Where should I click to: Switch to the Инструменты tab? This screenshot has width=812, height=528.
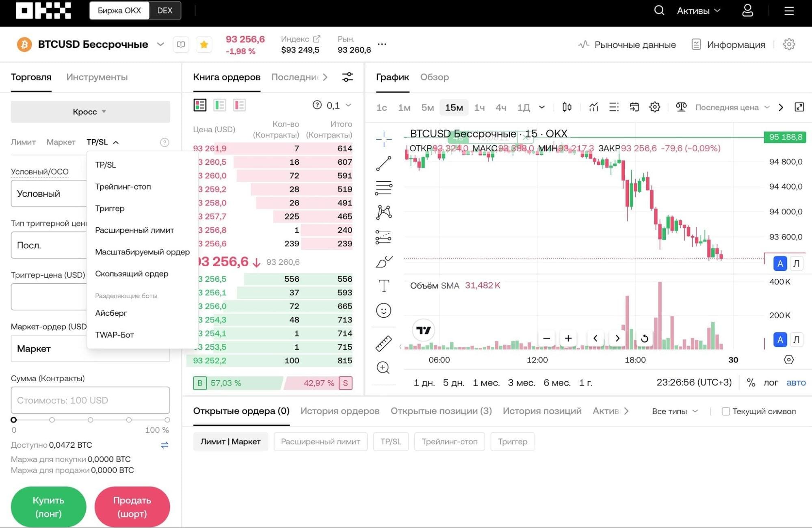pyautogui.click(x=97, y=77)
